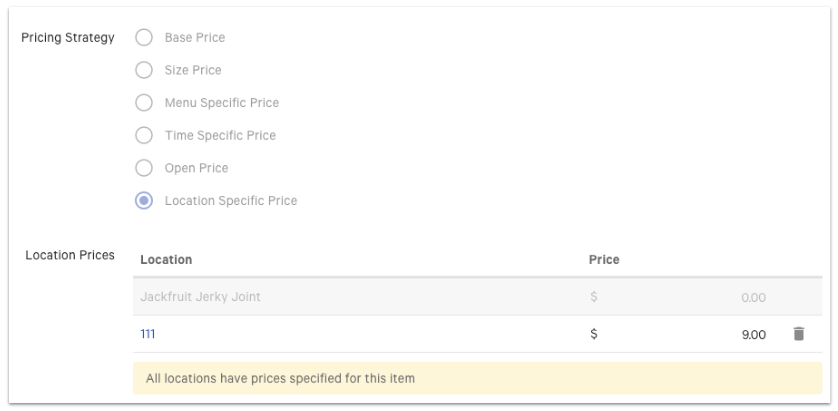This screenshot has width=838, height=411.
Task: Click the Location Prices section label
Action: [x=70, y=255]
